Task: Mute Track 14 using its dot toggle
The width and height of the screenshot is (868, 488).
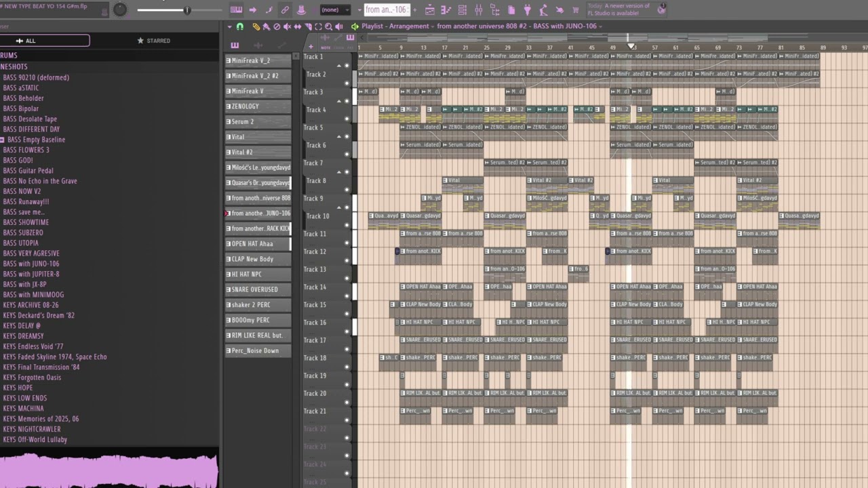Action: 347,296
